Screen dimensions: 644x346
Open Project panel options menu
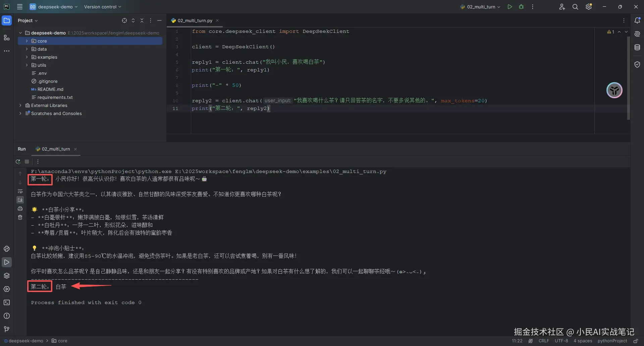point(151,20)
